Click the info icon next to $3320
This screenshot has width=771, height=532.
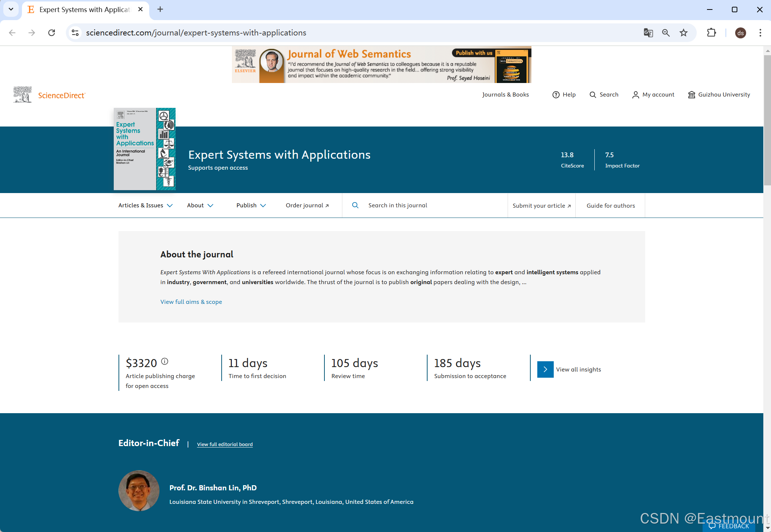pyautogui.click(x=165, y=361)
